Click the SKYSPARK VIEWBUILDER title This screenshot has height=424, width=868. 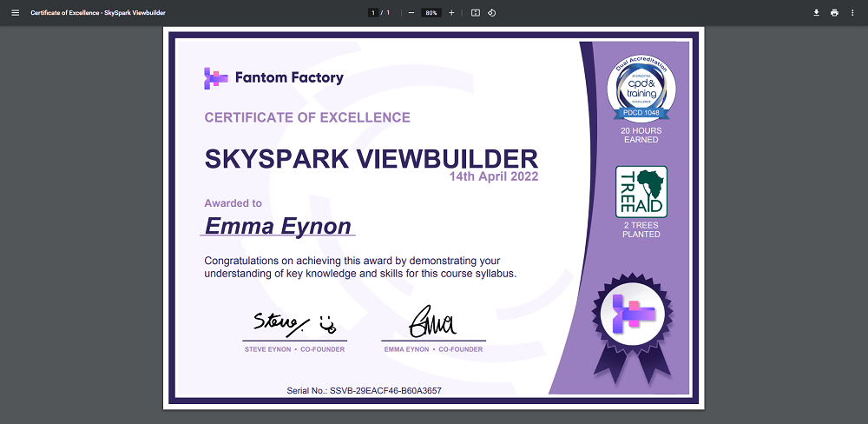[x=371, y=159]
